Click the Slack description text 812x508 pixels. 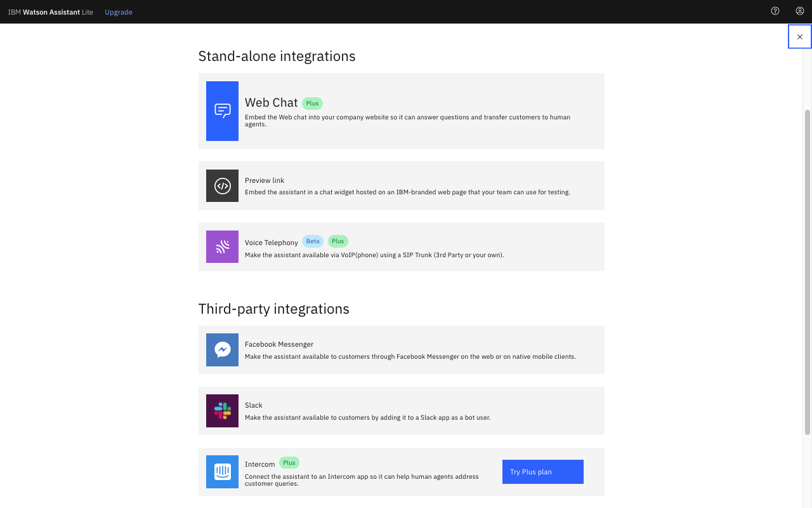tap(368, 418)
